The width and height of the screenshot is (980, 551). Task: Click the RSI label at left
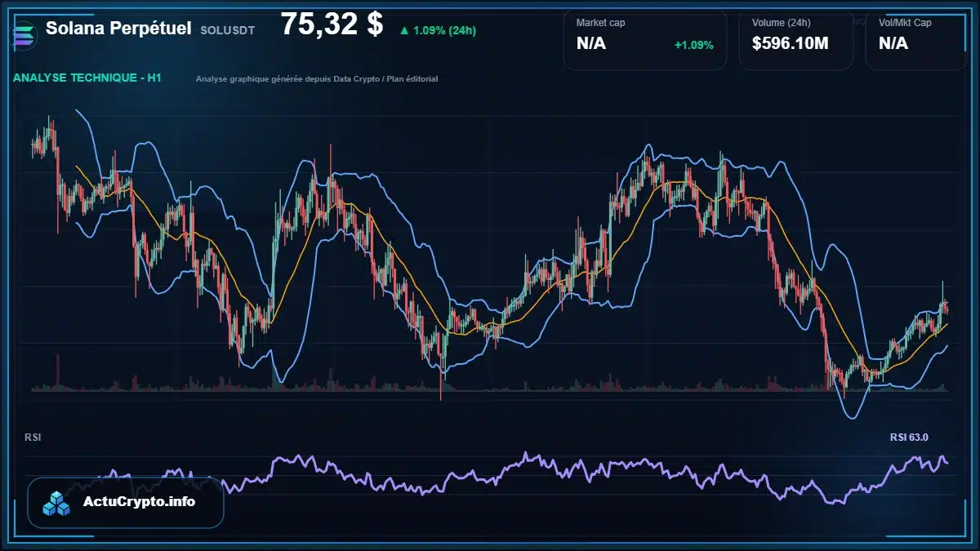pos(33,438)
